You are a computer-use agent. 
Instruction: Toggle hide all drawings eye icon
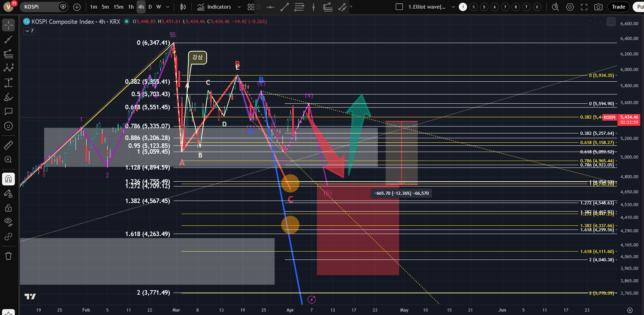(8, 221)
